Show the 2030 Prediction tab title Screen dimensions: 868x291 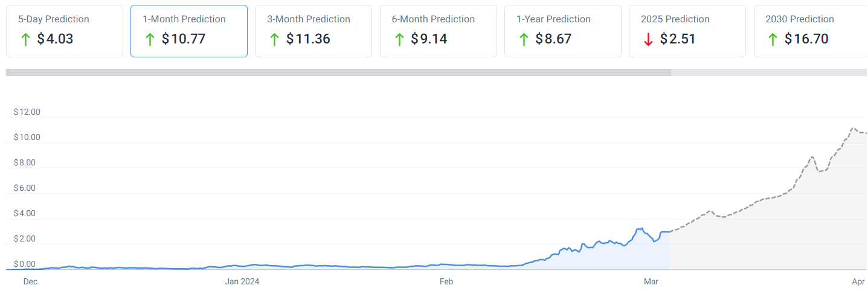pyautogui.click(x=800, y=19)
